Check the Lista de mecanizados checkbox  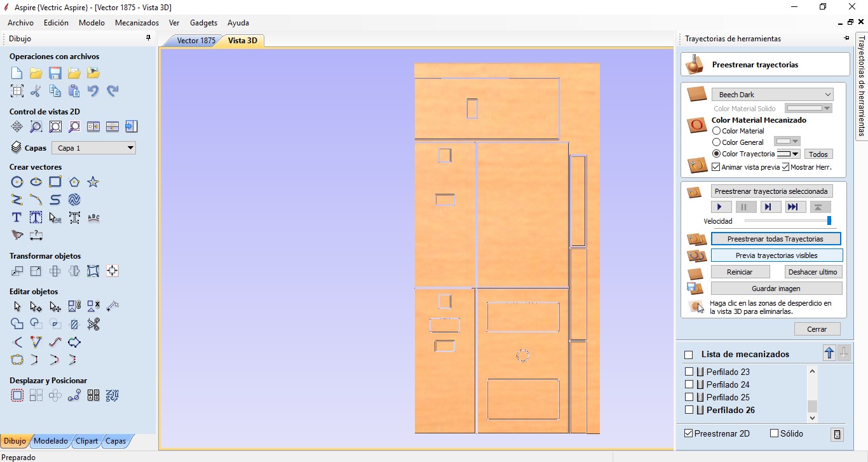click(x=688, y=355)
